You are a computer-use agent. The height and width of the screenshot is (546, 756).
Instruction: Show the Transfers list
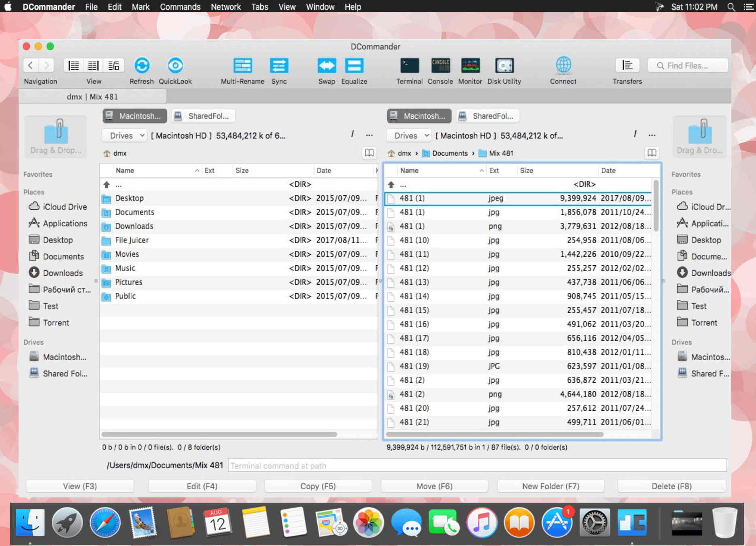coord(627,65)
